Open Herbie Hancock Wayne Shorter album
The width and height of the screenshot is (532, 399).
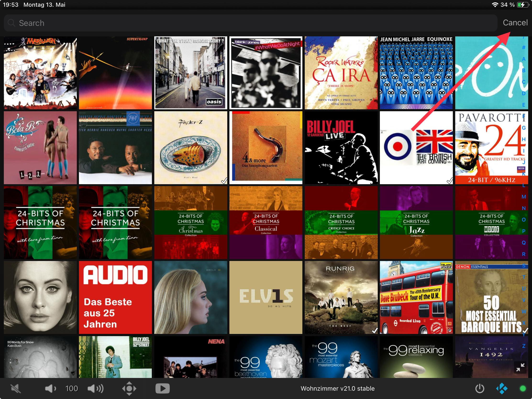(116, 148)
